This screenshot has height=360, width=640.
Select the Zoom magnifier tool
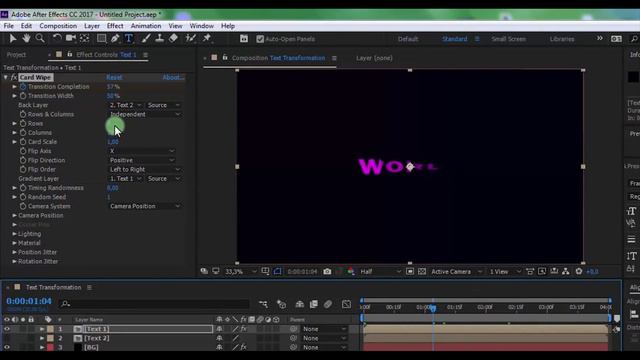point(40,39)
